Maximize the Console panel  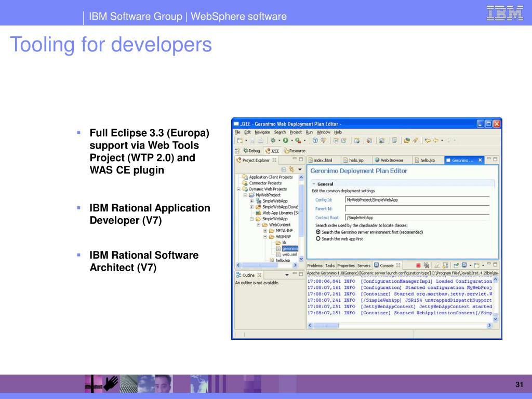click(495, 264)
